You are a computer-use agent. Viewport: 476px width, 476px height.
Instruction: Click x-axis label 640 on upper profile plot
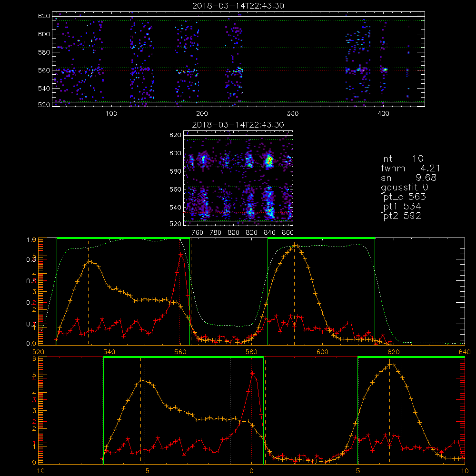pyautogui.click(x=465, y=352)
